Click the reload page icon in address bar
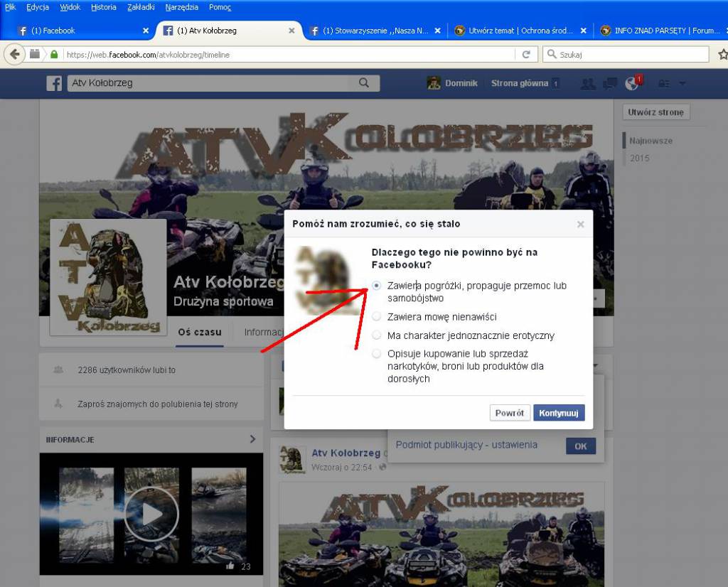This screenshot has width=728, height=587. pos(526,54)
